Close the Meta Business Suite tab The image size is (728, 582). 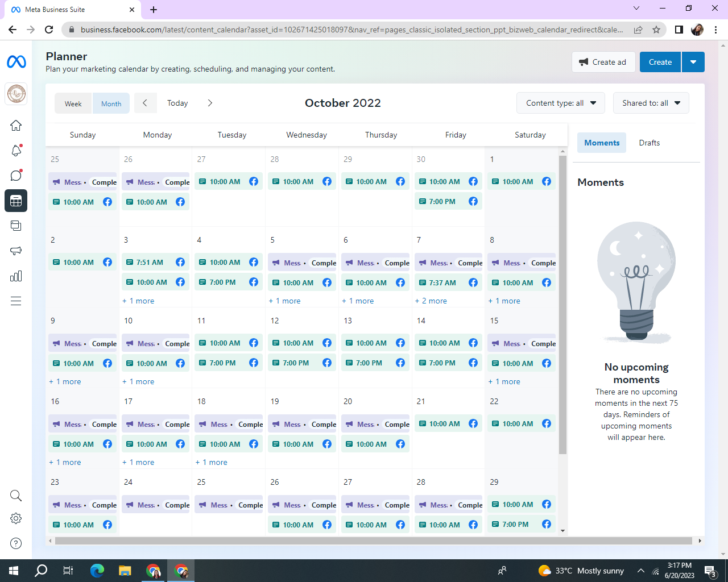(132, 10)
